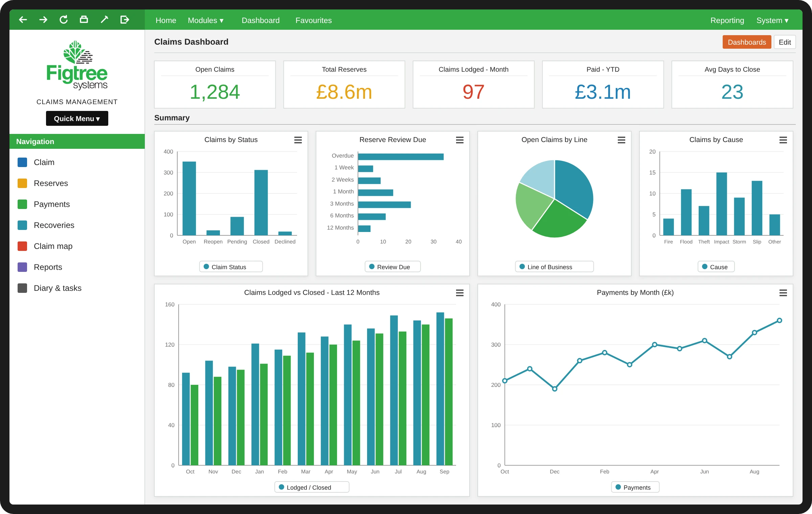Image resolution: width=812 pixels, height=514 pixels.
Task: Click the red Claim map navigation icon
Action: point(22,246)
